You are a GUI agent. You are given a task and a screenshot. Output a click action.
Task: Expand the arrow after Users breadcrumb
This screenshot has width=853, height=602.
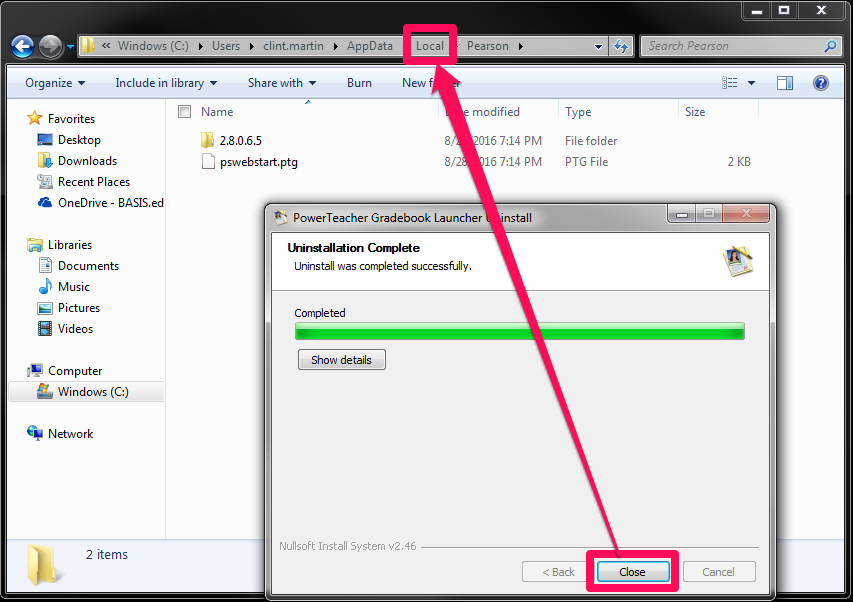(x=251, y=46)
